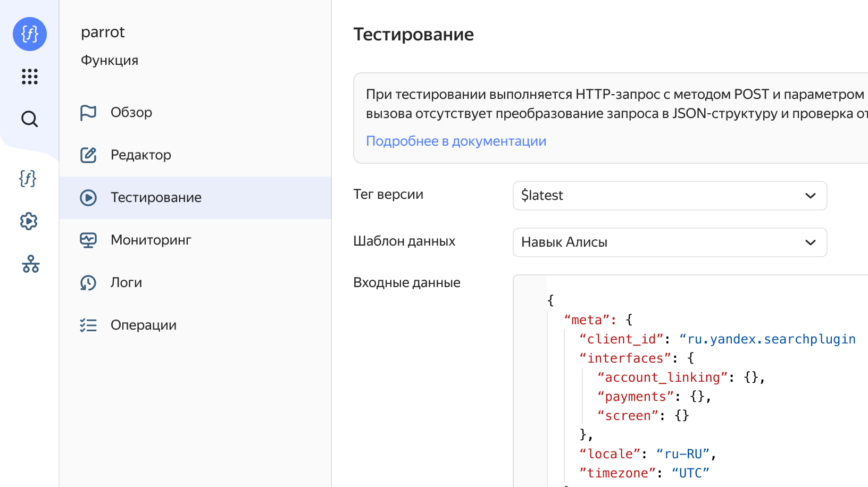Click the ru.yandex.searchplugin value
This screenshot has height=487, width=868.
tap(767, 339)
